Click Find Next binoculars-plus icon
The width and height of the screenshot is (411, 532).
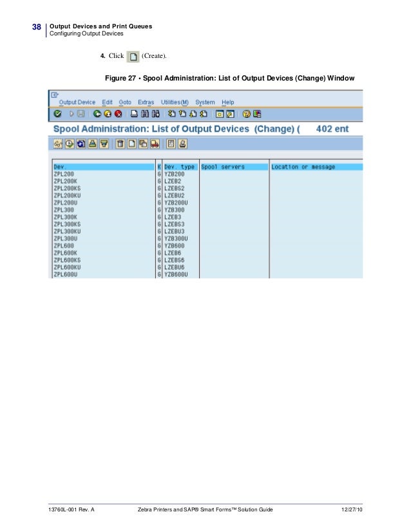(x=155, y=114)
